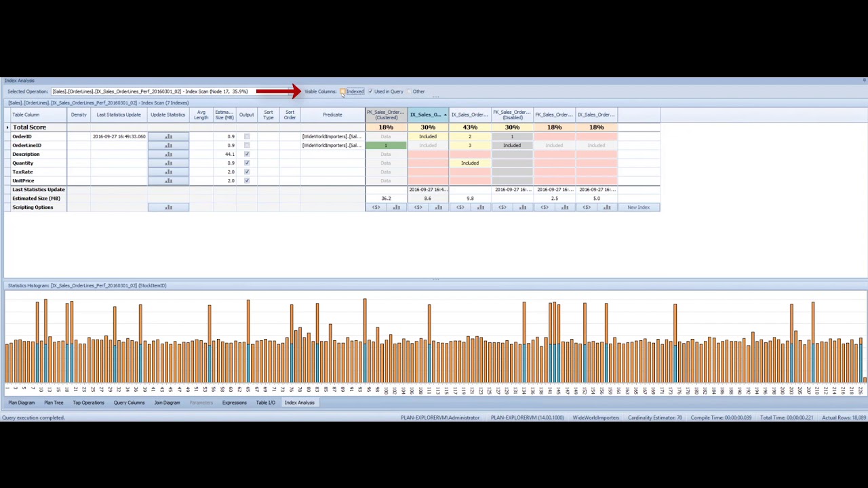Switch to the Plan Tree tab
The image size is (868, 488).
click(x=54, y=403)
